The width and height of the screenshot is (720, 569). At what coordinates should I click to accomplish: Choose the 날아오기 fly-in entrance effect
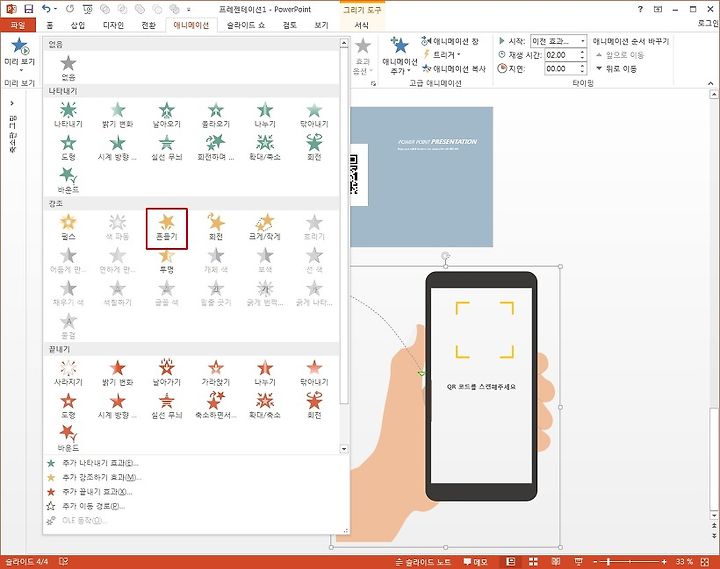point(167,115)
